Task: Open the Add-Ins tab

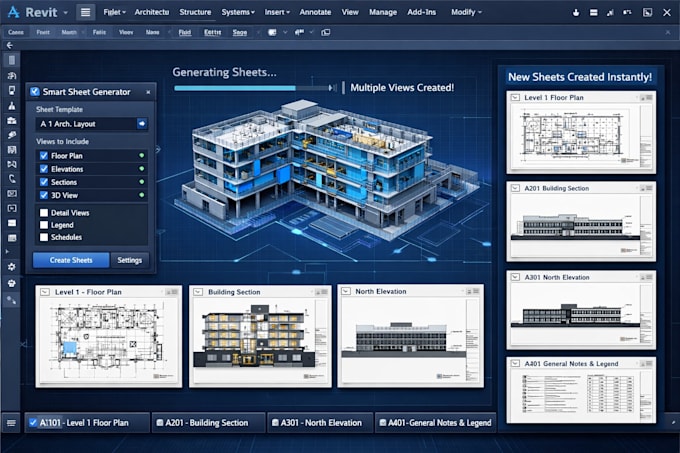Action: point(422,12)
